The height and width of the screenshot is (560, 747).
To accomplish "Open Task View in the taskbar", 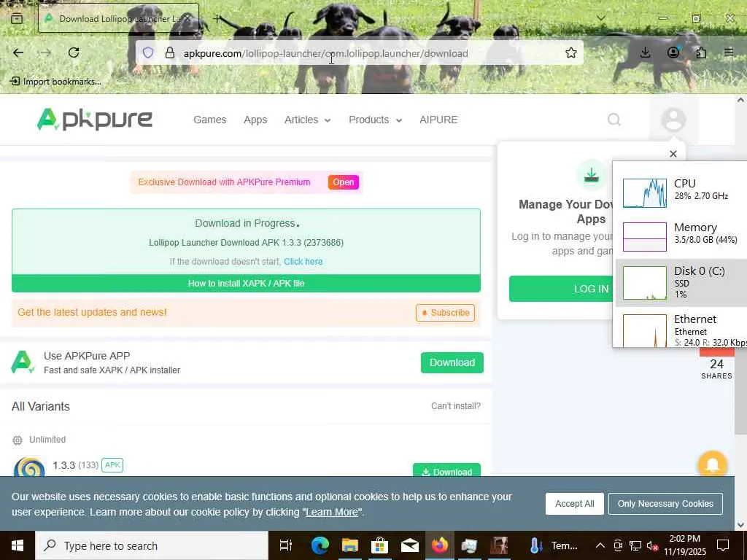I will pyautogui.click(x=285, y=545).
